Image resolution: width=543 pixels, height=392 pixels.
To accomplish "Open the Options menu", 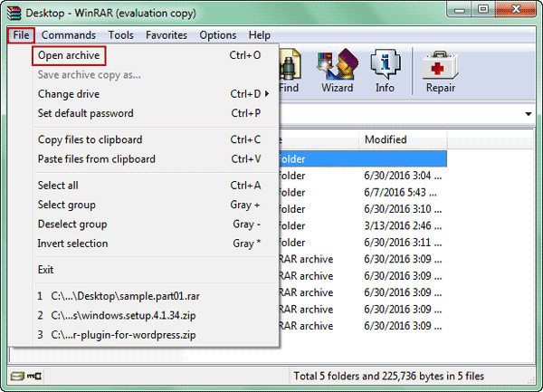I will [218, 35].
